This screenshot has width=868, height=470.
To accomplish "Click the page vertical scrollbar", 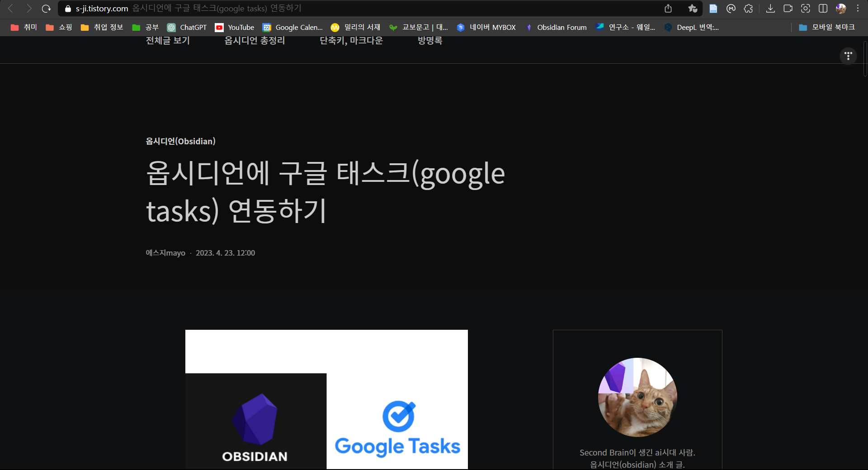I will pos(865,59).
